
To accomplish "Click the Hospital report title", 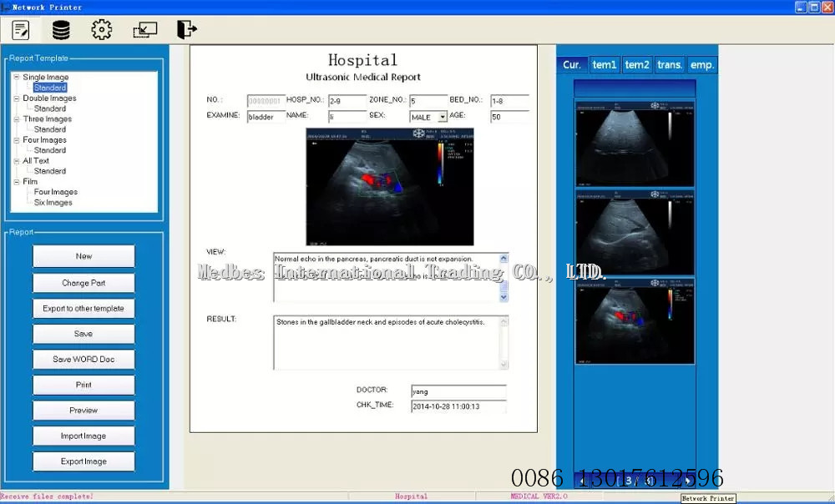I will click(362, 59).
